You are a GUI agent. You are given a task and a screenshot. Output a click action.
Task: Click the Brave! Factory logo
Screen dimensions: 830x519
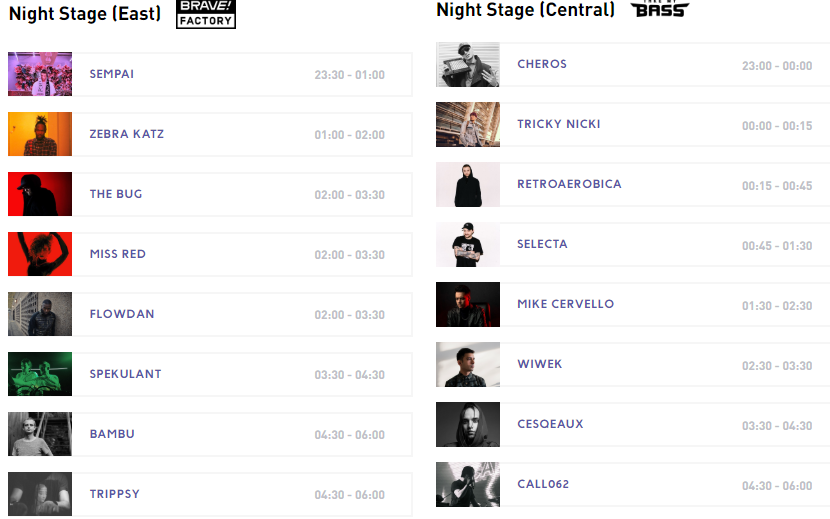205,14
